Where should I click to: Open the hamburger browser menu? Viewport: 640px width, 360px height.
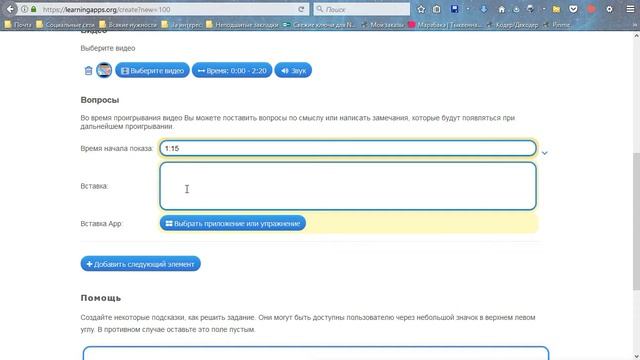[x=630, y=9]
